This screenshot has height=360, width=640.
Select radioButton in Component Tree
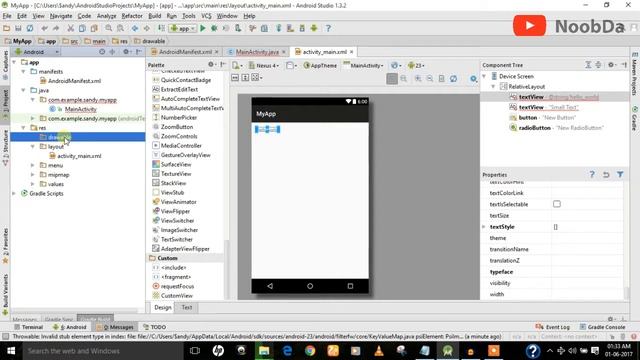534,128
